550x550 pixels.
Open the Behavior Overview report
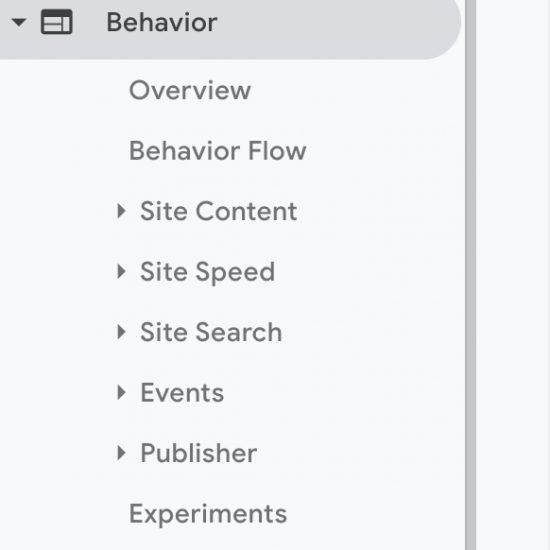coord(190,90)
